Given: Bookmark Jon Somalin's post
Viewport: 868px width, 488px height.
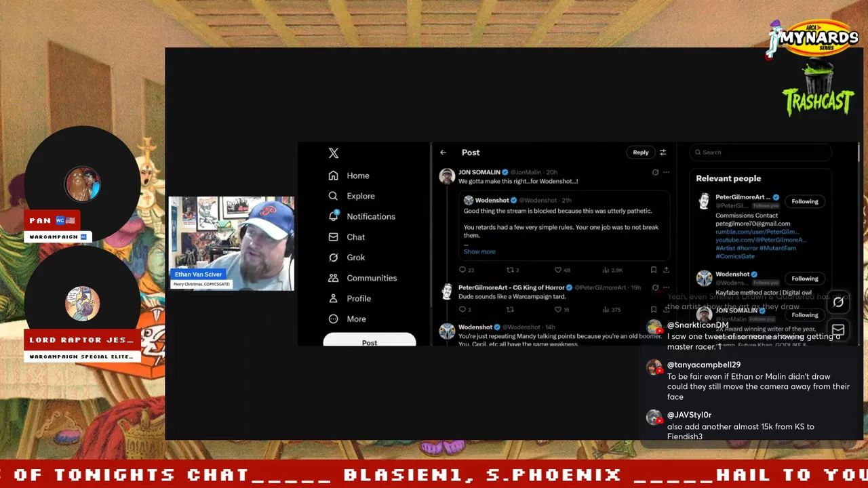Looking at the screenshot, I should [654, 270].
